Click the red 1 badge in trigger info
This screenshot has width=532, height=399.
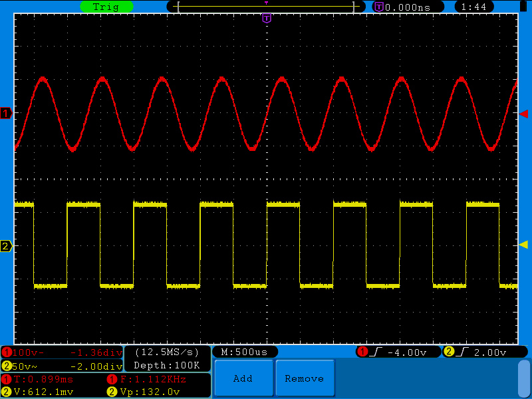tap(362, 352)
